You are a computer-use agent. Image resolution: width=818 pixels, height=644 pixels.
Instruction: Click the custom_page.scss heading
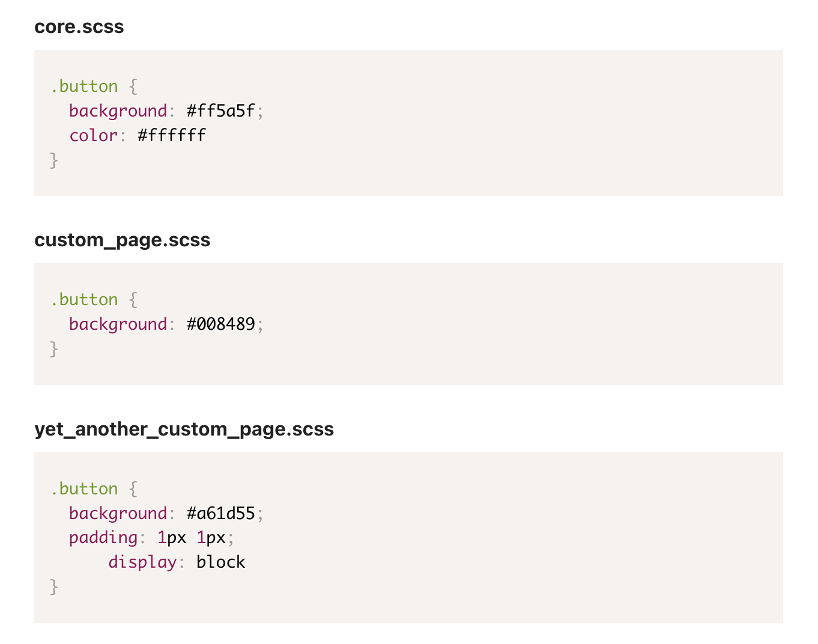pos(123,240)
